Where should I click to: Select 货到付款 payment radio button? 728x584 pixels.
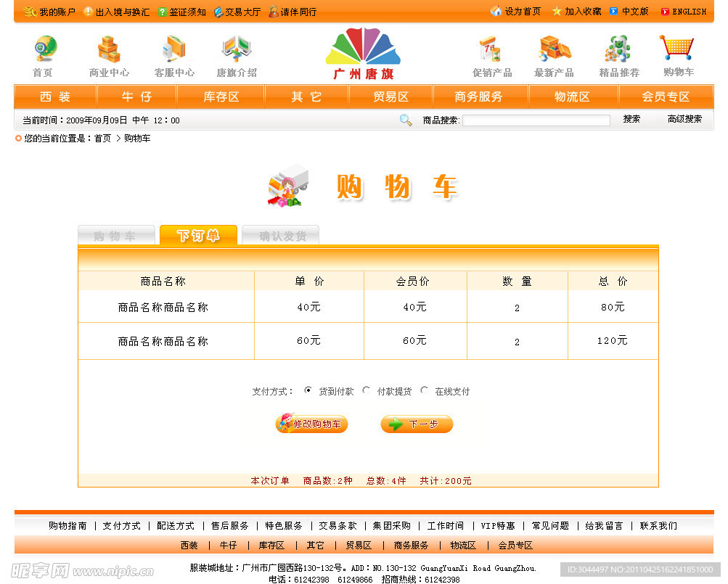click(x=308, y=390)
